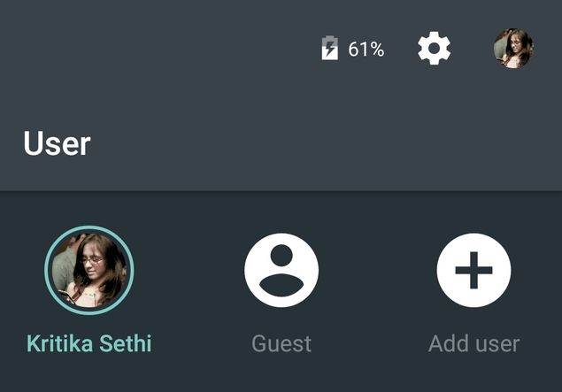Tap the word Guest below the person icon
Viewport: 562px width, 392px height.
coord(281,343)
